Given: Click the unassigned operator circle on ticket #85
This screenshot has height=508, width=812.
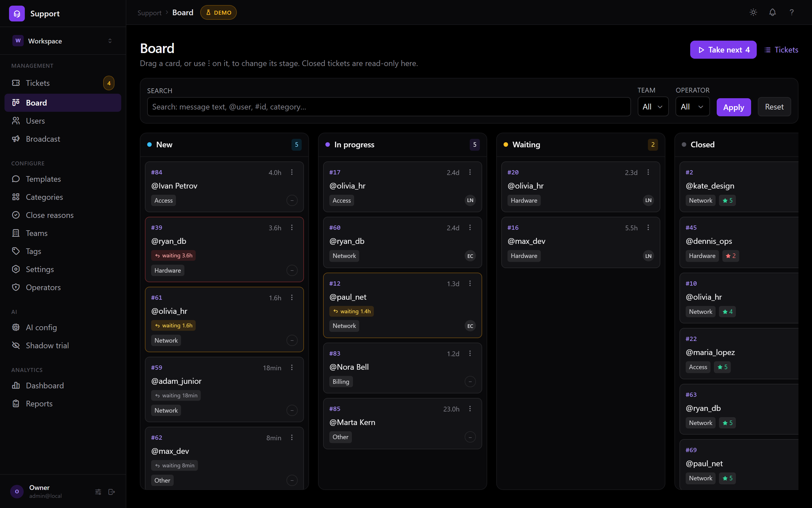Looking at the screenshot, I should tap(470, 437).
